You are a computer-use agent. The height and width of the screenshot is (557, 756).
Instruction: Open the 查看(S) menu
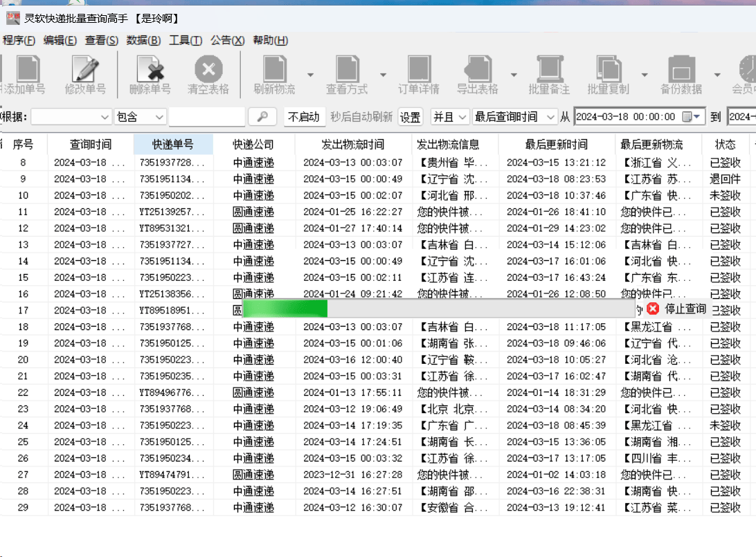(101, 40)
